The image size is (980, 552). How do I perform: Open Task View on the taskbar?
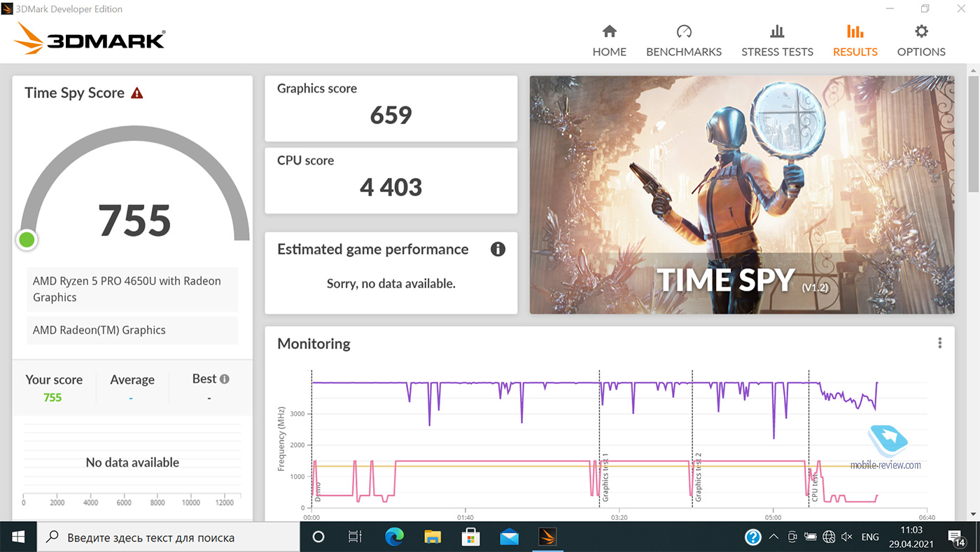point(356,537)
